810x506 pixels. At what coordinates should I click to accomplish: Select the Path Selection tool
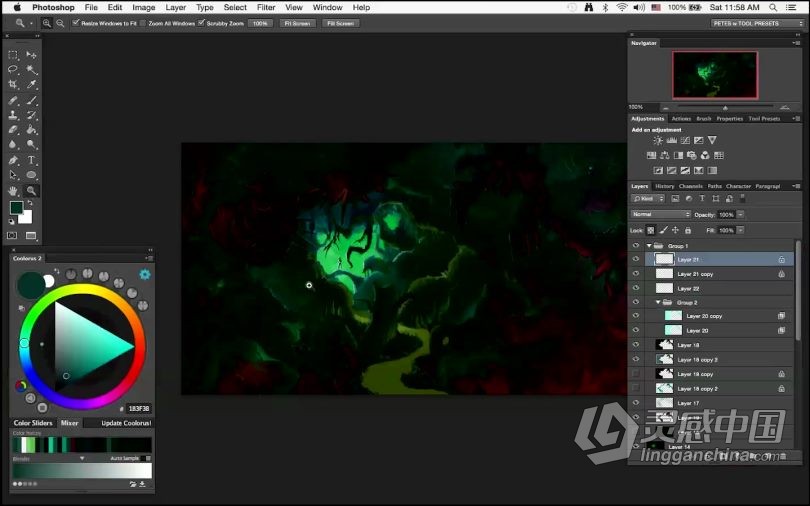(13, 175)
